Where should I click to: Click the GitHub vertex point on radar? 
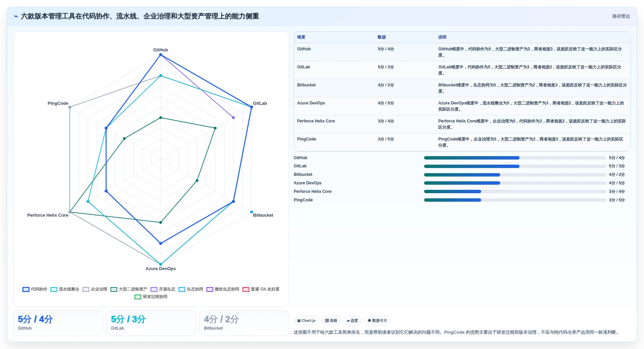click(161, 55)
